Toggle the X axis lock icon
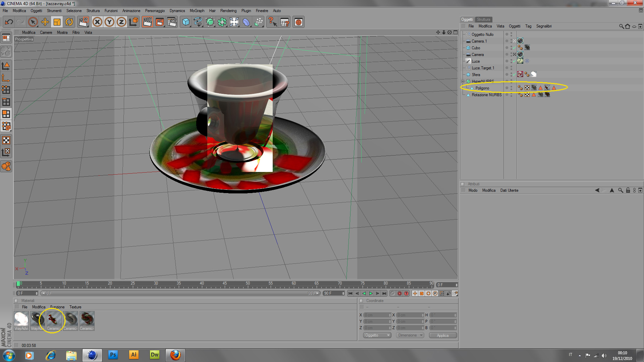Image resolution: width=644 pixels, height=362 pixels. pyautogui.click(x=97, y=22)
